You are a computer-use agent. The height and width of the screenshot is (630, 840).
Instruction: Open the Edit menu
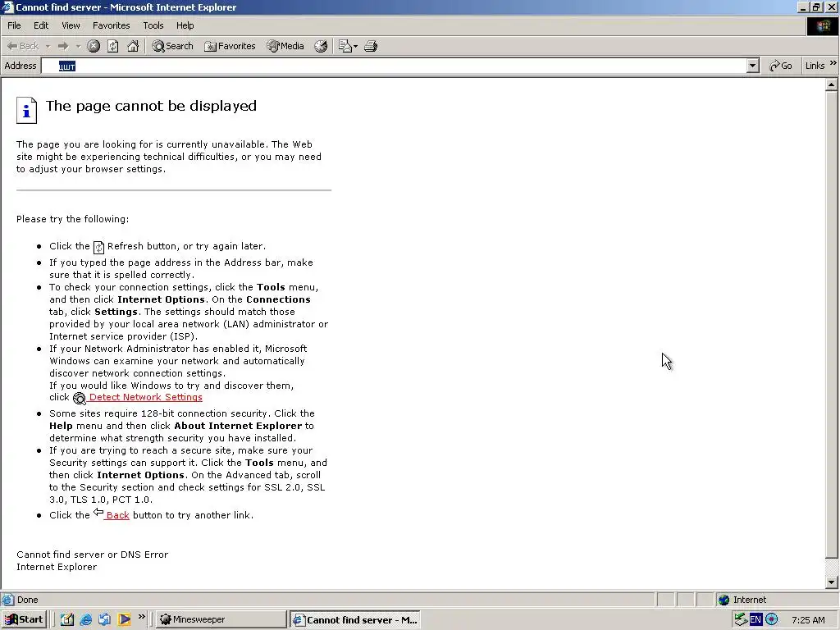pyautogui.click(x=41, y=25)
